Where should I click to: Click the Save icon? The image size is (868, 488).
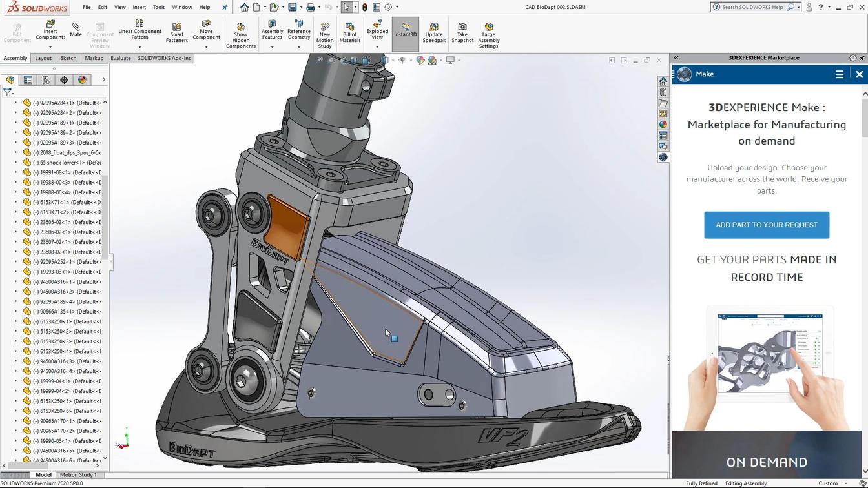[292, 7]
